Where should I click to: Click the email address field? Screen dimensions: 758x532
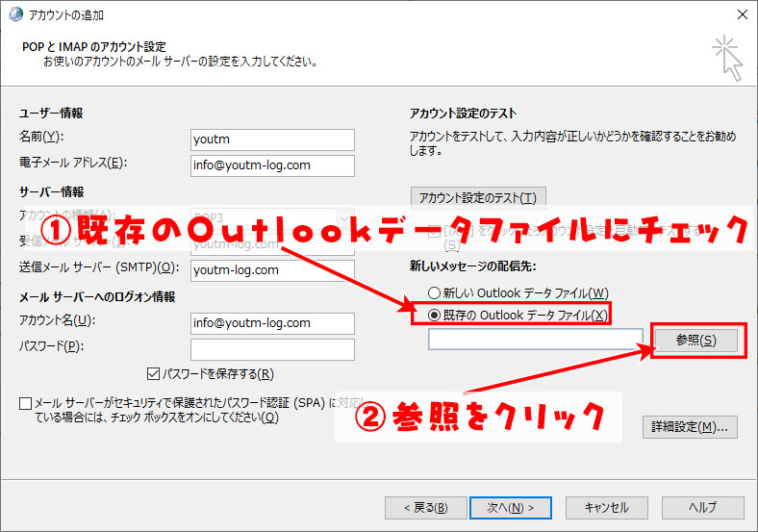tap(272, 165)
